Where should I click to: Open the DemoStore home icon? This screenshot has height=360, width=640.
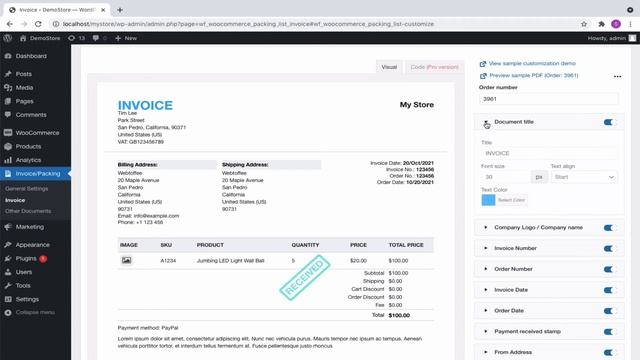click(x=23, y=38)
